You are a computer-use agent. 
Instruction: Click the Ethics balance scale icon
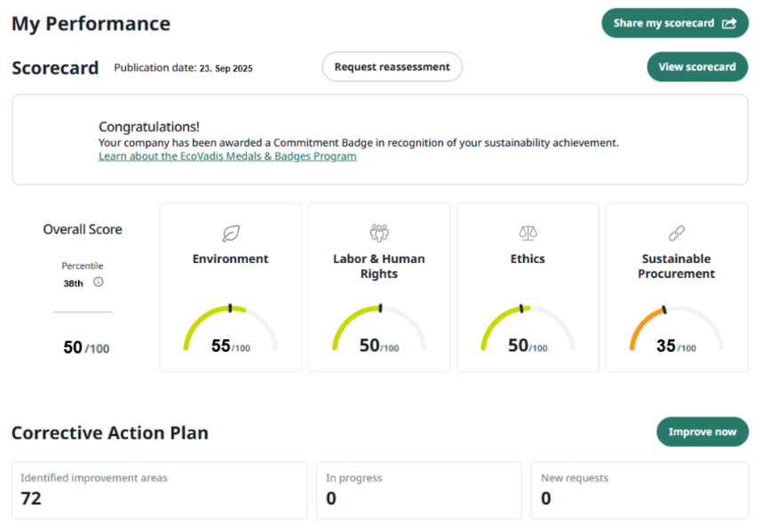tap(528, 234)
